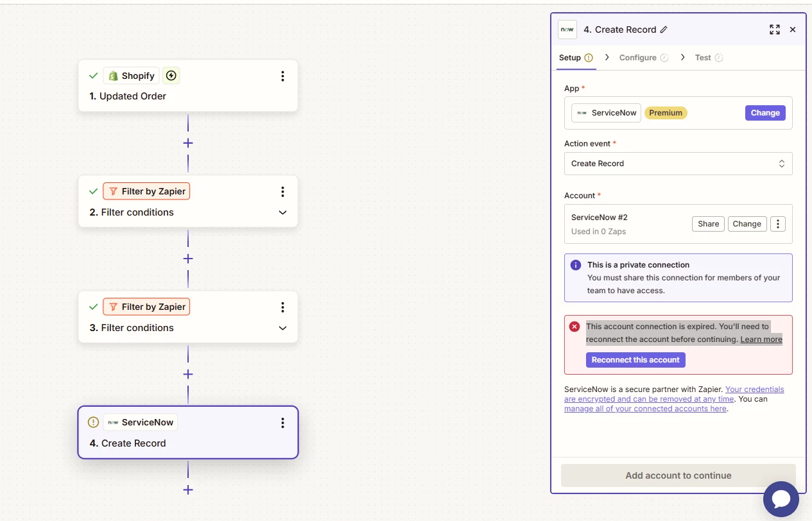
Task: Click the instant trigger lightning badge on Shopify step
Action: [171, 76]
